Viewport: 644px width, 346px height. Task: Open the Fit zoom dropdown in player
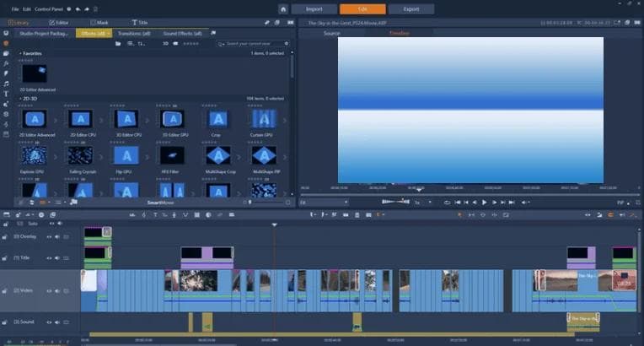click(x=324, y=203)
